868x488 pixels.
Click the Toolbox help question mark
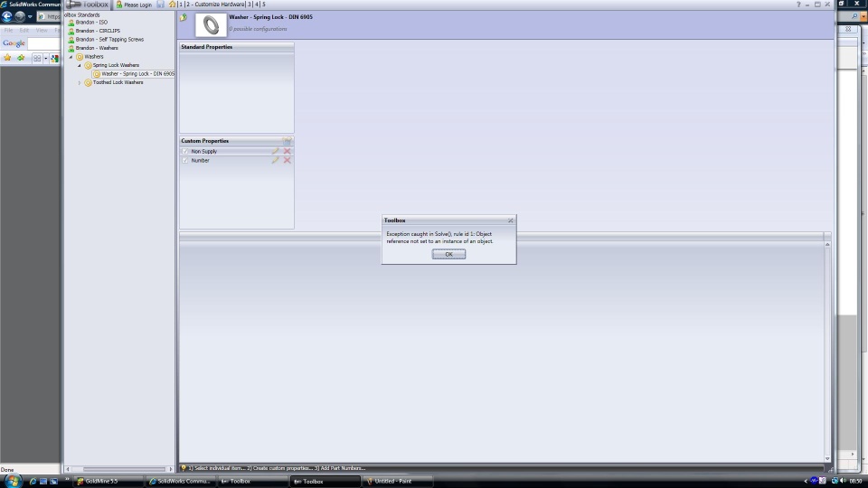pos(798,4)
